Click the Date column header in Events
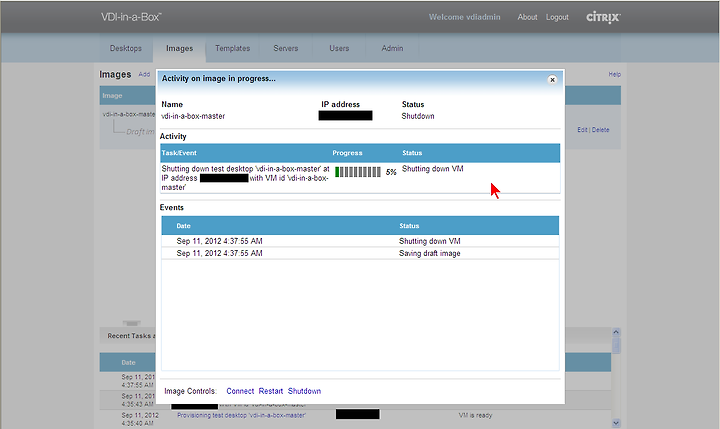Image resolution: width=720 pixels, height=429 pixels. pos(183,226)
